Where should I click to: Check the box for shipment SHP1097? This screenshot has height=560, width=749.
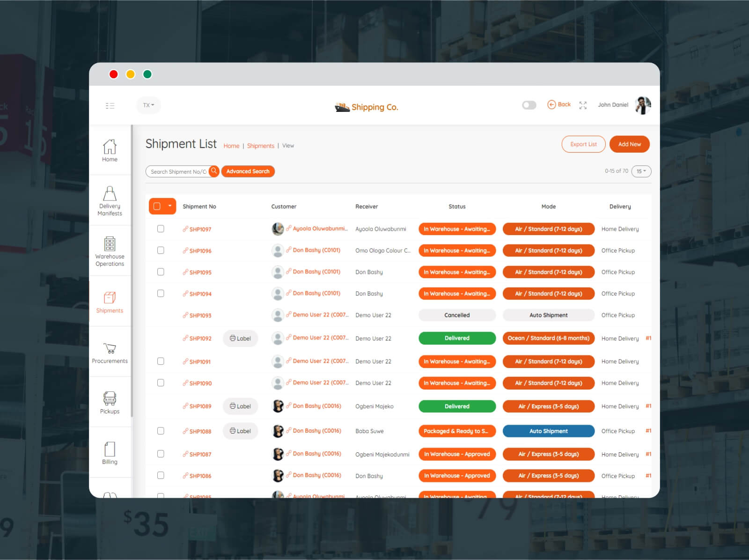[161, 228]
